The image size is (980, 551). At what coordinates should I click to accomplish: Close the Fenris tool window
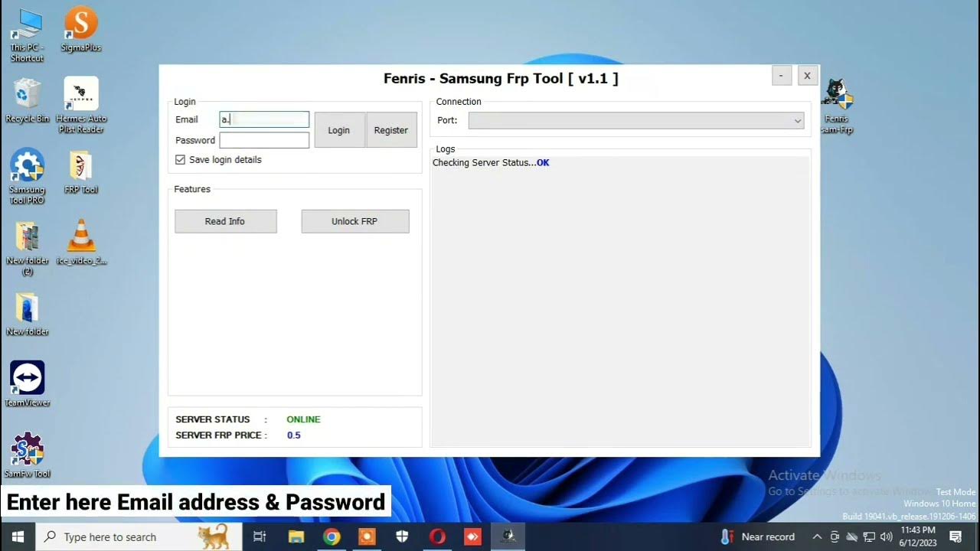pyautogui.click(x=807, y=75)
